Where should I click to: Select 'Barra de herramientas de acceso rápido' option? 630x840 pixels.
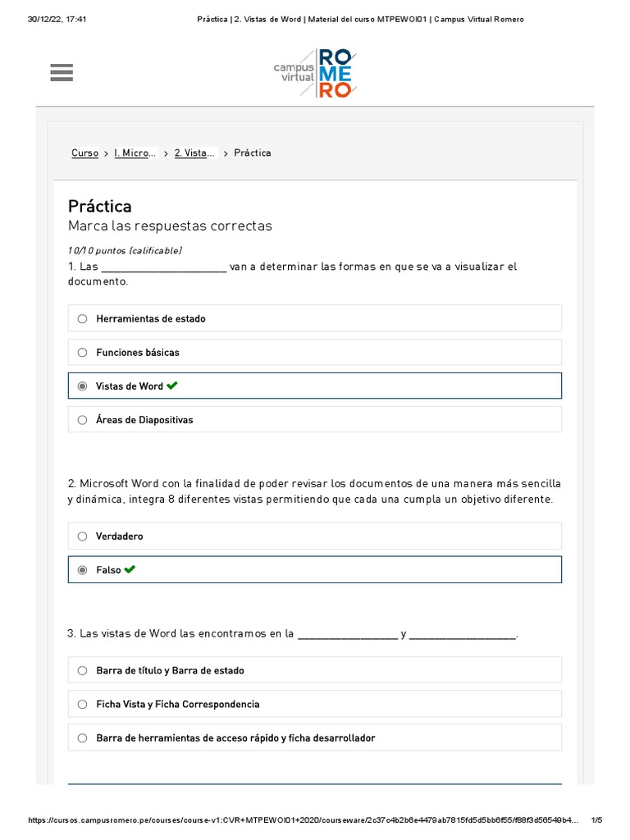82,737
